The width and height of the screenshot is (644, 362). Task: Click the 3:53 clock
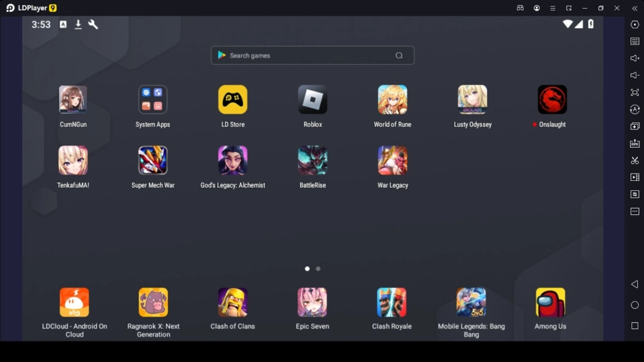point(41,25)
